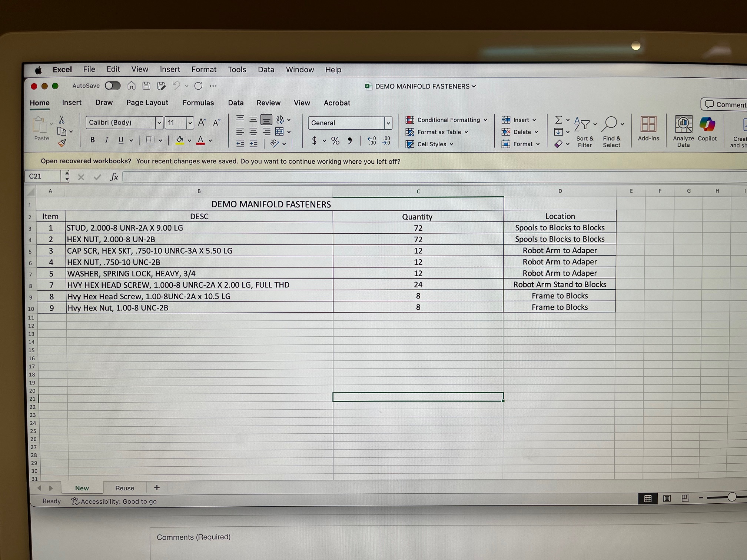This screenshot has height=560, width=747.
Task: Toggle the AutoSave switch
Action: point(112,86)
